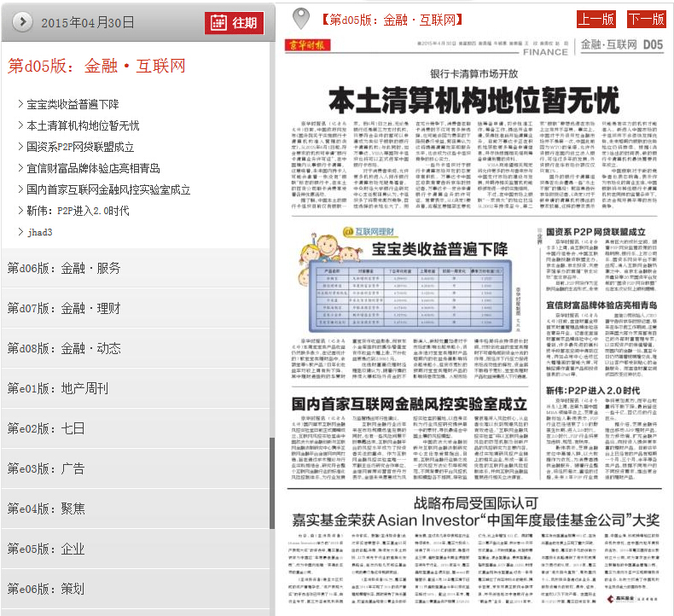674x616 pixels.
Task: Expand section 第d08版:金融·动态
Action: point(136,348)
